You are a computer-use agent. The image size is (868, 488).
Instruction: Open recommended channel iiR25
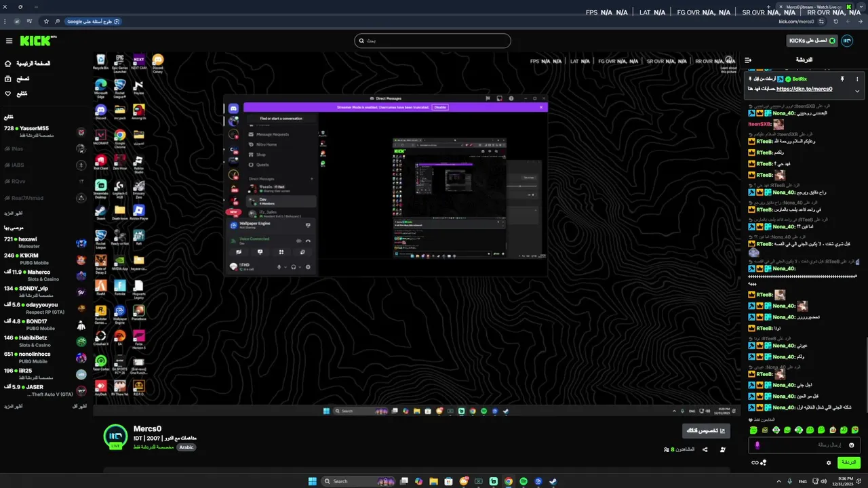[45, 374]
